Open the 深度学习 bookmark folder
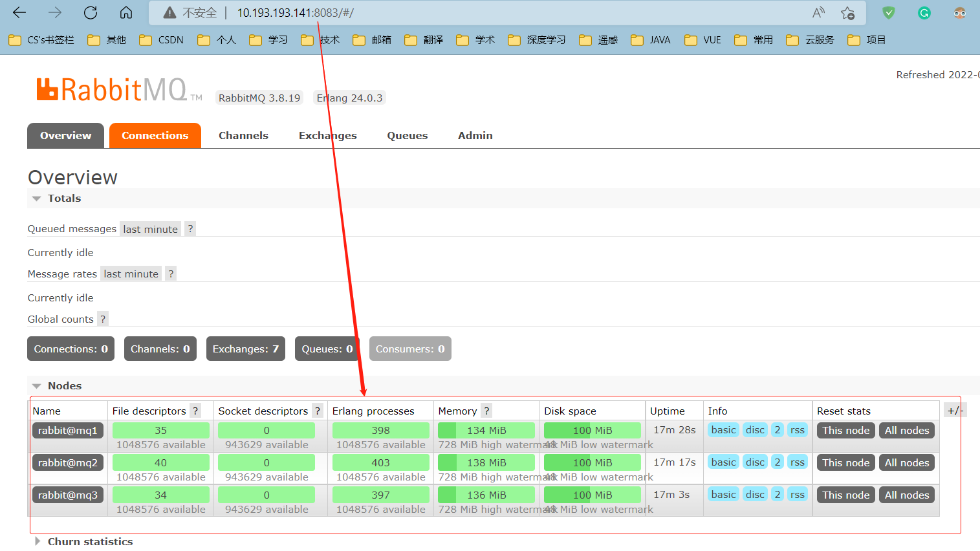This screenshot has width=980, height=551. [x=537, y=40]
